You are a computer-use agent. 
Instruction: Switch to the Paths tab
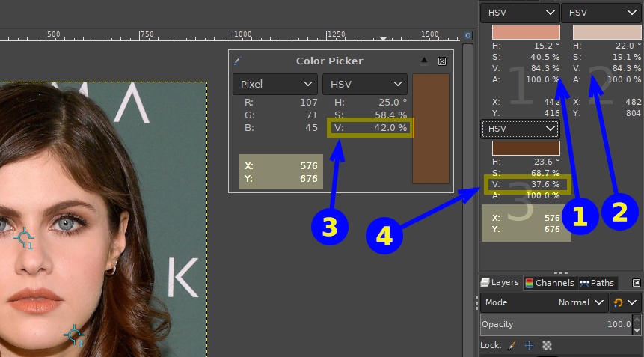click(x=597, y=283)
